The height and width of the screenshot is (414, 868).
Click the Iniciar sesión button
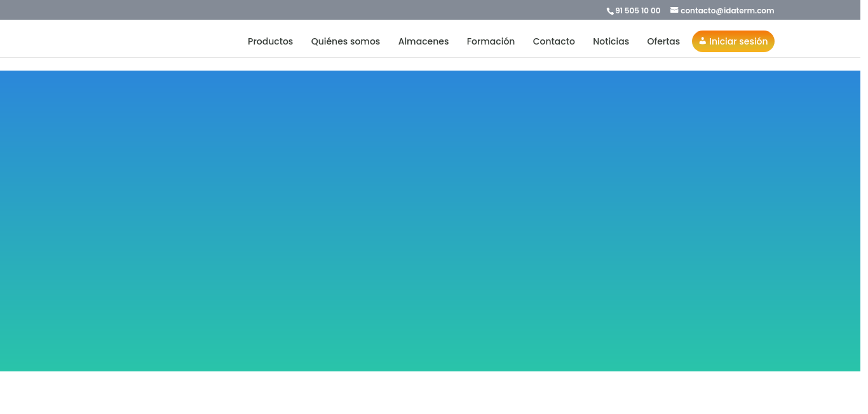(733, 41)
